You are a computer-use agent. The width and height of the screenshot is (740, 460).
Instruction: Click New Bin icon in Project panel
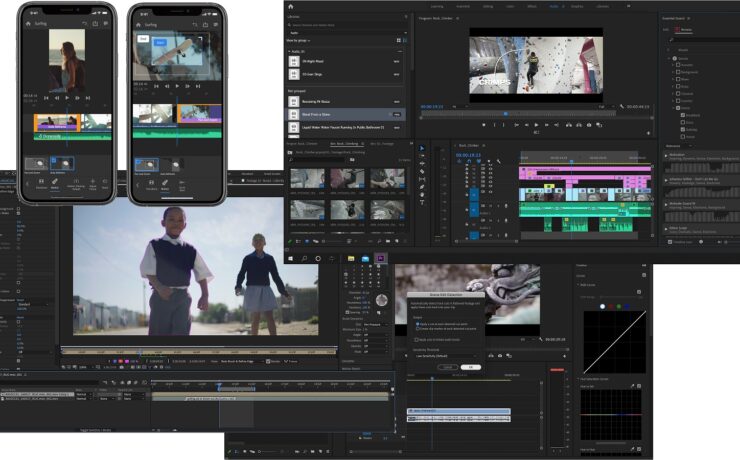click(x=388, y=241)
